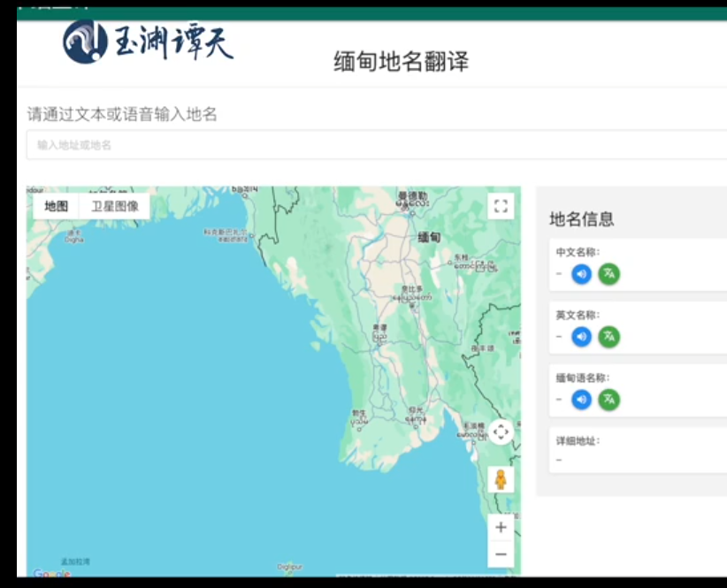Play pronunciation of the 中文名称 Chinese name

[580, 274]
